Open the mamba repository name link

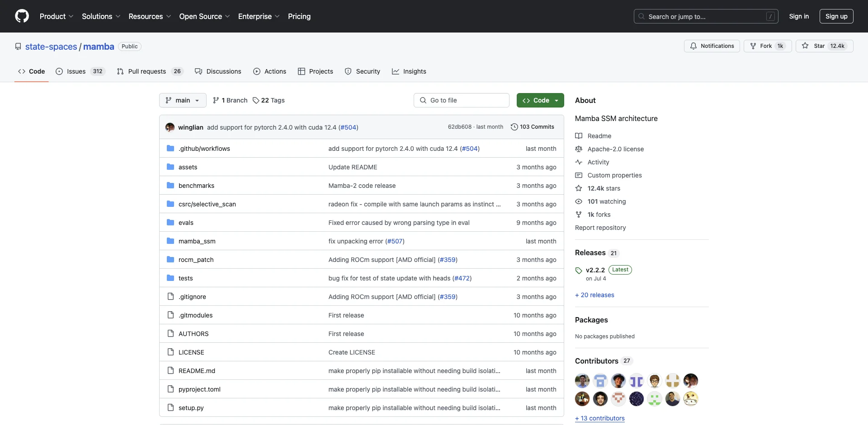click(x=99, y=47)
